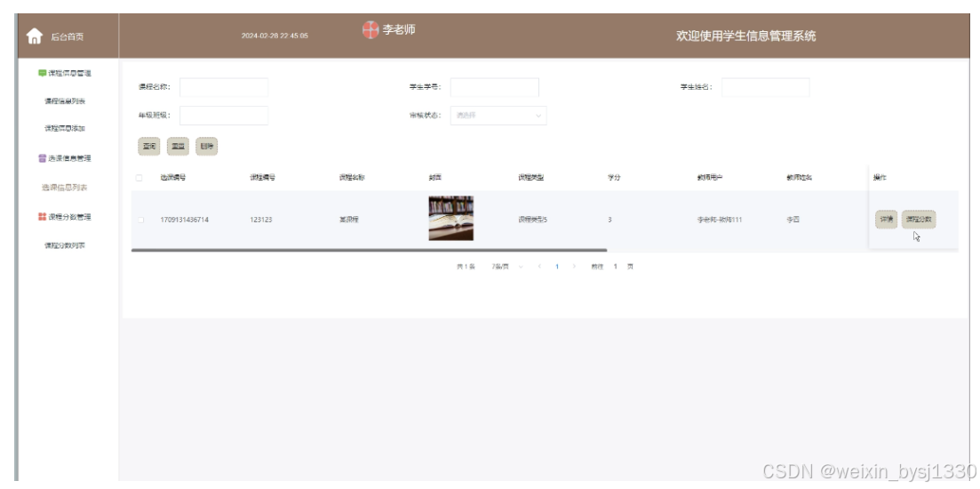Click the cell value 1709131436714
Screen dimensions: 980x489
[185, 220]
